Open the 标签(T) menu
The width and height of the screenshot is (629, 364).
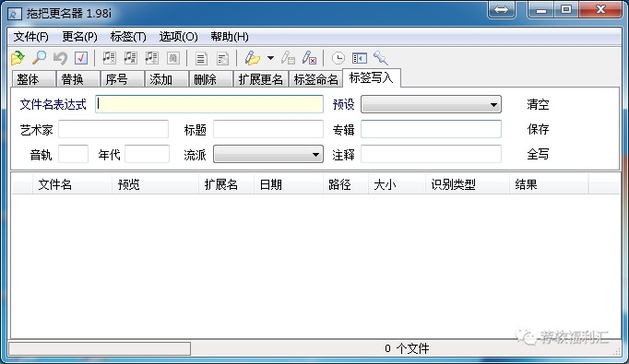click(128, 37)
